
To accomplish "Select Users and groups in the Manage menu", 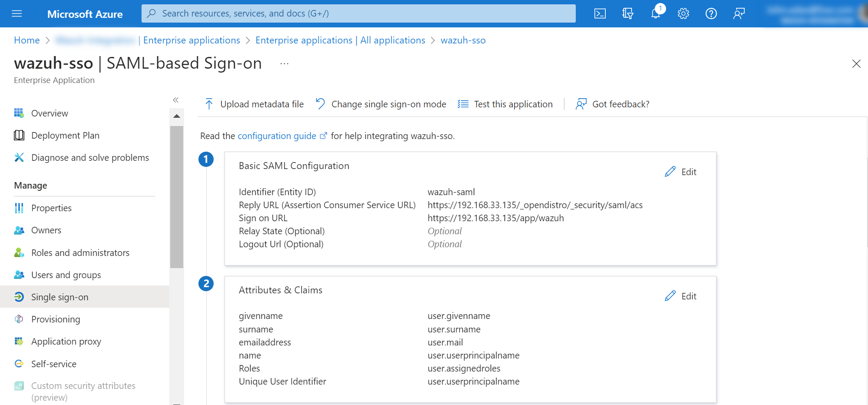I will [66, 275].
